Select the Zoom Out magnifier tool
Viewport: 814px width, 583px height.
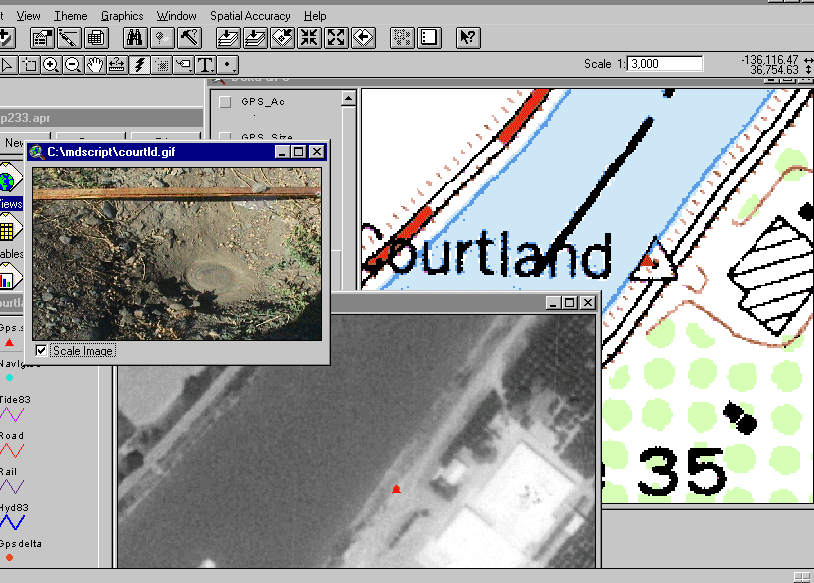click(x=72, y=65)
